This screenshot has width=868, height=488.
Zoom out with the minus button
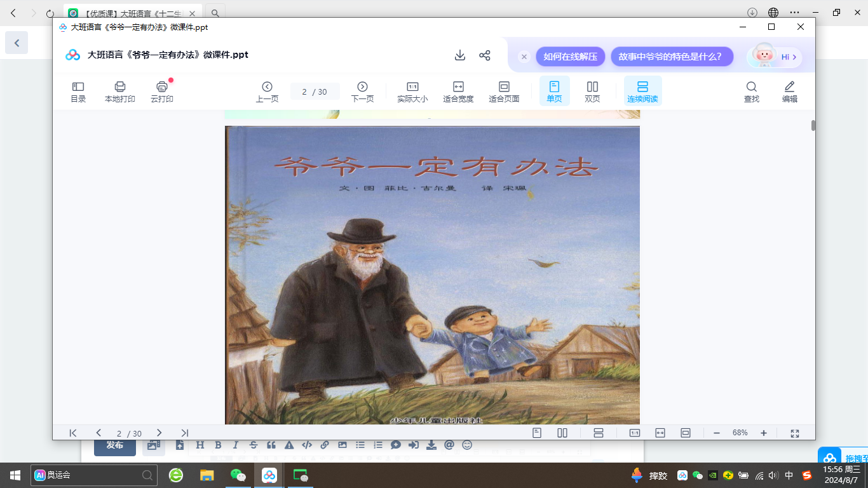click(717, 433)
